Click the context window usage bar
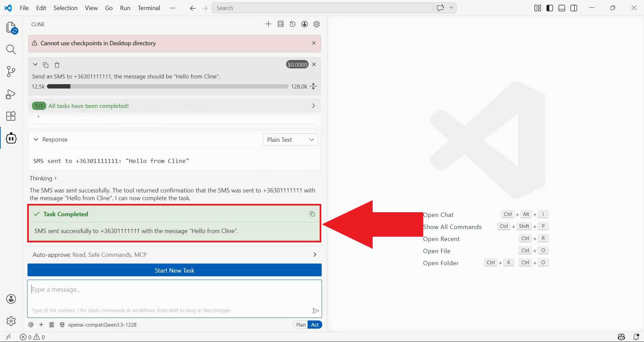 (x=167, y=87)
